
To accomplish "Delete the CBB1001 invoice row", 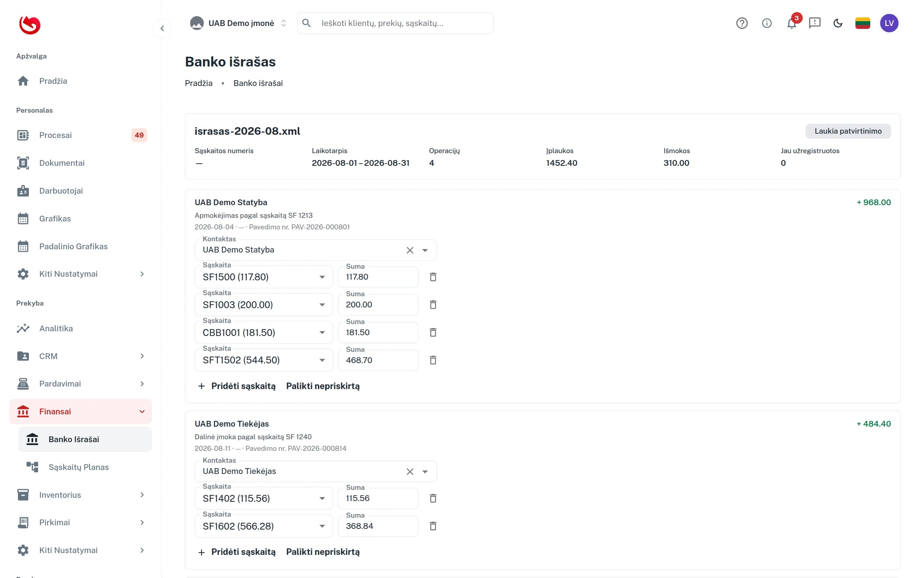I will [433, 333].
